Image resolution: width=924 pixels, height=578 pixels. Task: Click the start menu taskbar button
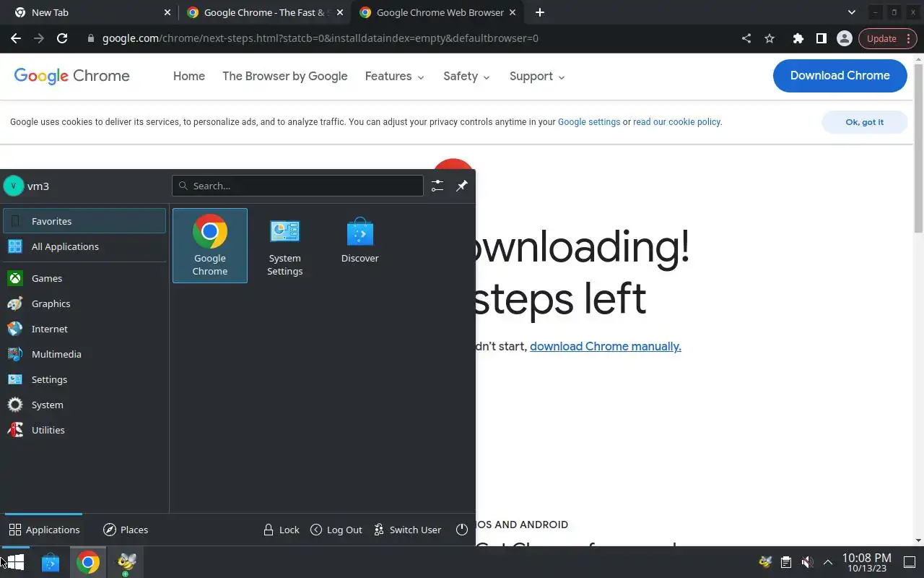pos(14,562)
